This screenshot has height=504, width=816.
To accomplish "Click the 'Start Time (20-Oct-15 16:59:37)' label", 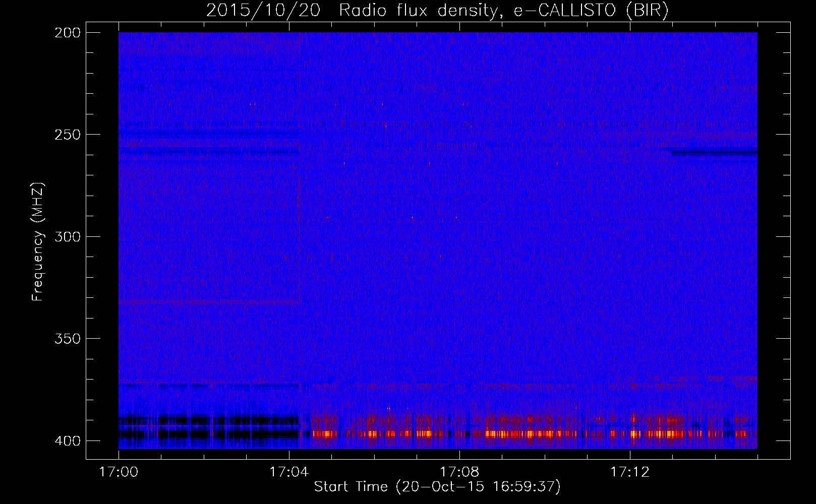I will (437, 487).
